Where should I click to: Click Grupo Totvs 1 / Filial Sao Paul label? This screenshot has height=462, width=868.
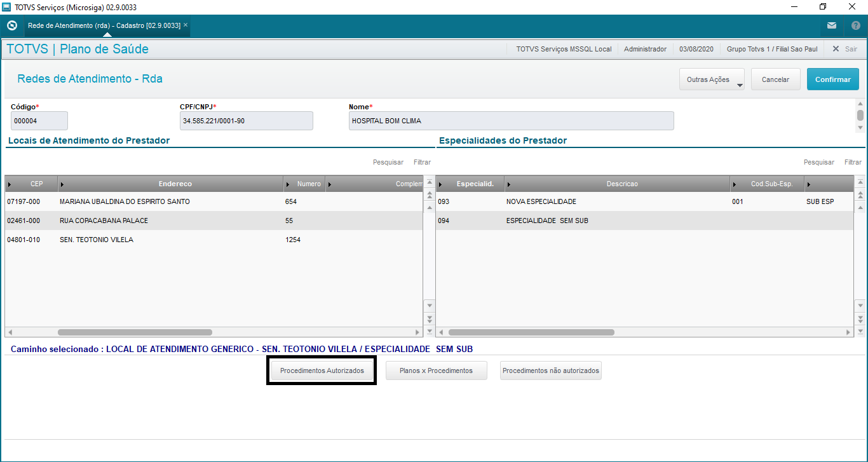(x=772, y=49)
